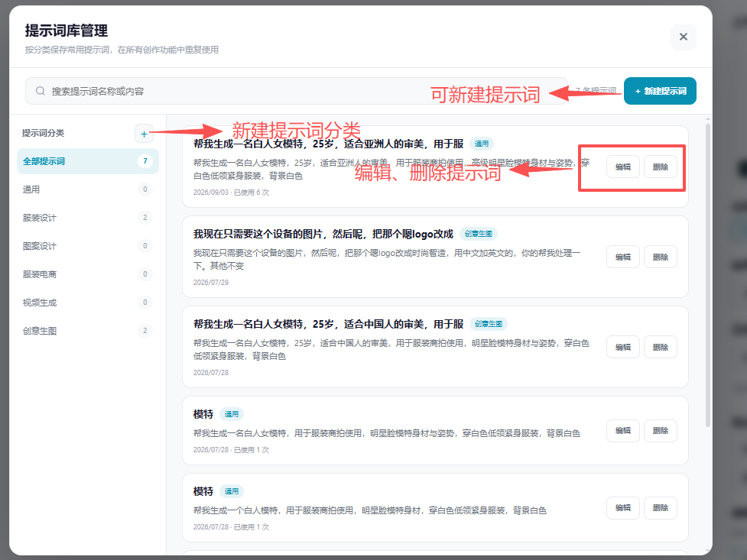
Task: Edit the 适合中国人的审美 prompt
Action: 622,347
